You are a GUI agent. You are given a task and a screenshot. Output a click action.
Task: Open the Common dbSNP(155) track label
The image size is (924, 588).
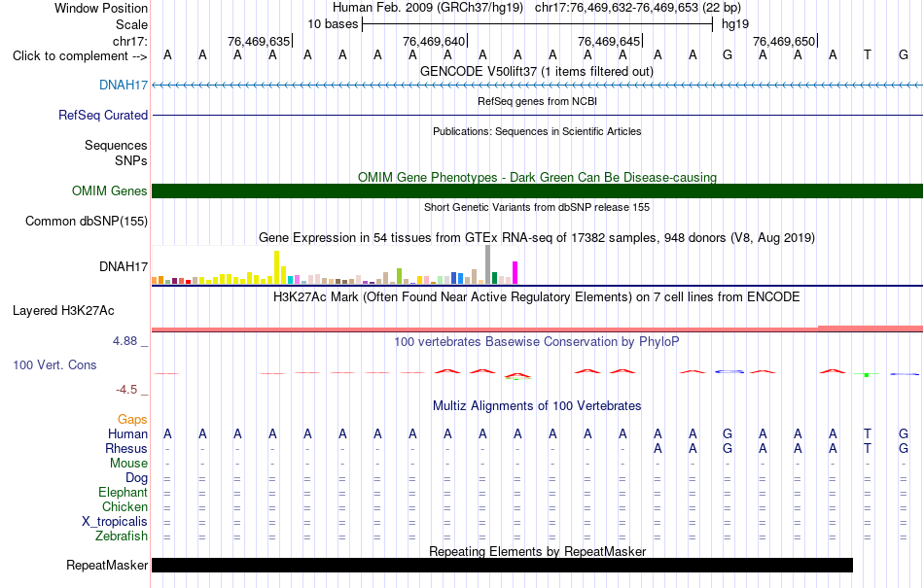pos(86,222)
